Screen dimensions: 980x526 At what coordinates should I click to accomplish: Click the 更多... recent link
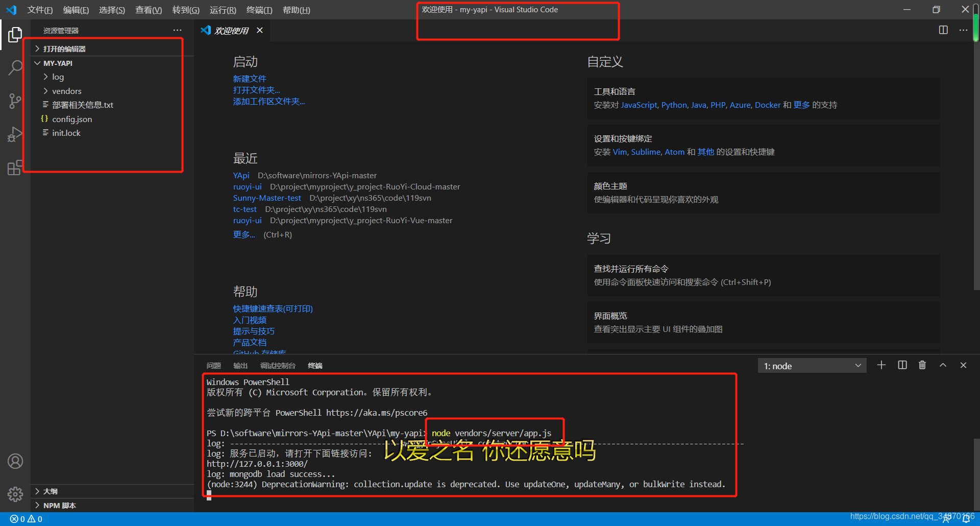pyautogui.click(x=244, y=234)
